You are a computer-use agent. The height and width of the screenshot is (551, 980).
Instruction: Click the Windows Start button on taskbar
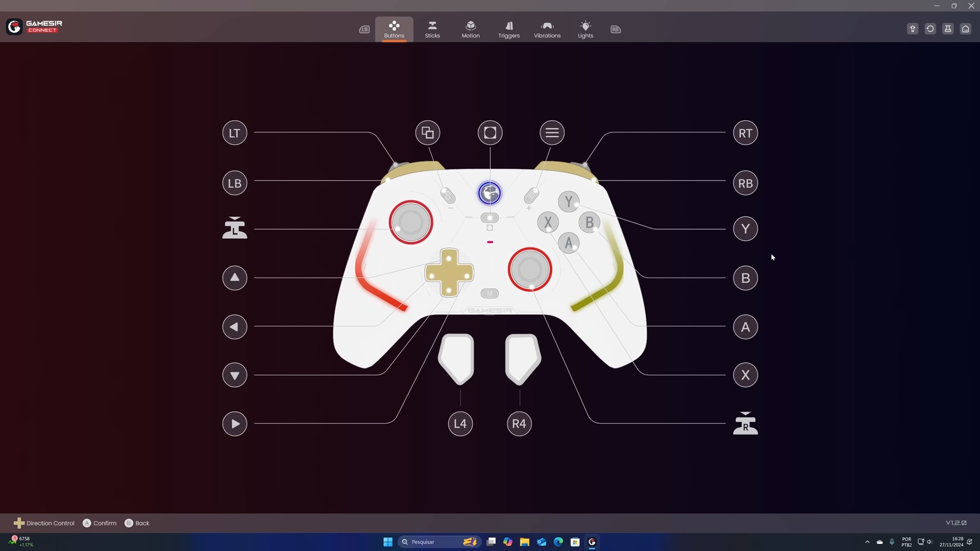(x=388, y=542)
